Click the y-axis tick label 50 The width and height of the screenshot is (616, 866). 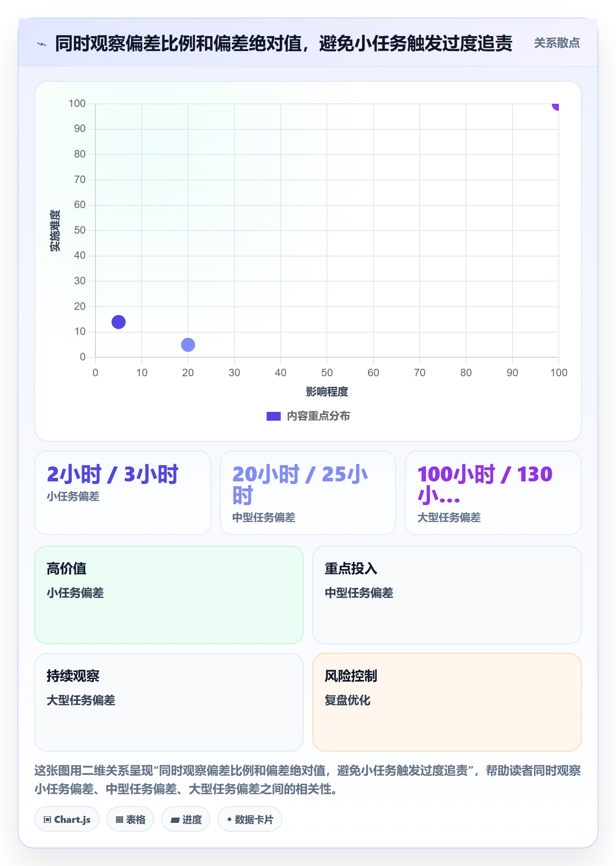[x=80, y=230]
